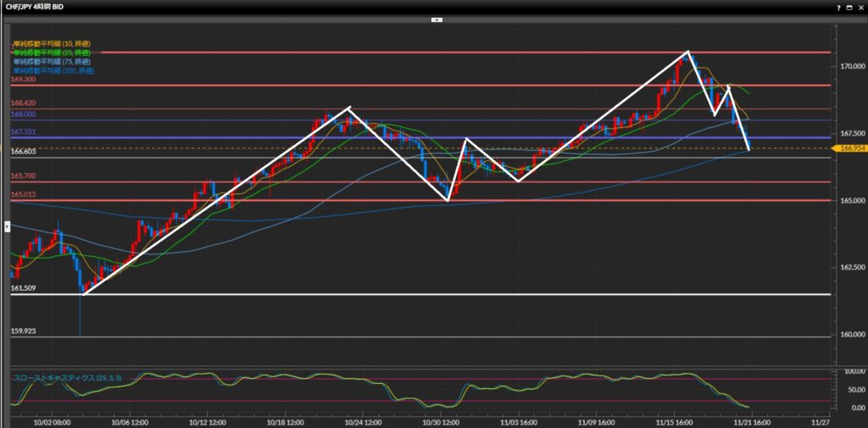Expand the collapsed toolbar handle at top center

pyautogui.click(x=437, y=19)
